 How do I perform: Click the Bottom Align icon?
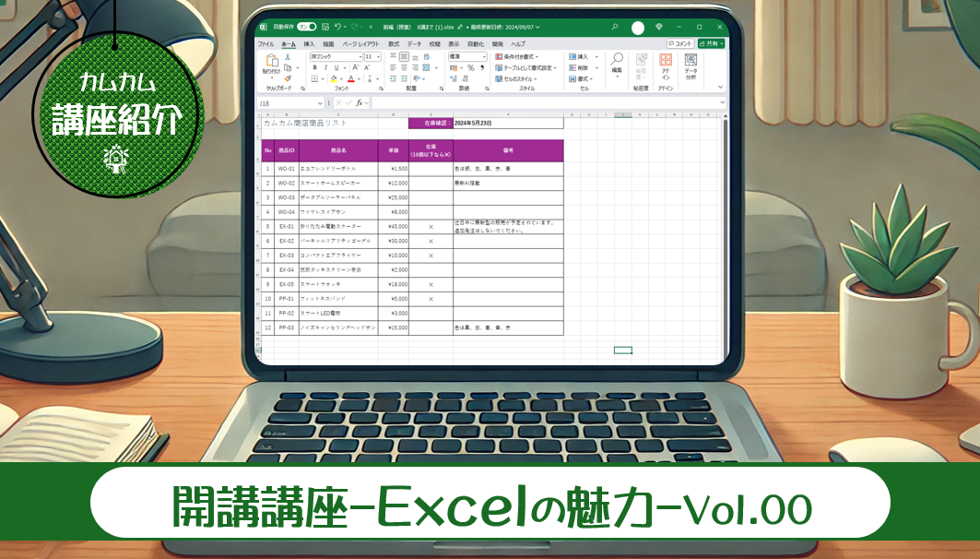(x=415, y=57)
